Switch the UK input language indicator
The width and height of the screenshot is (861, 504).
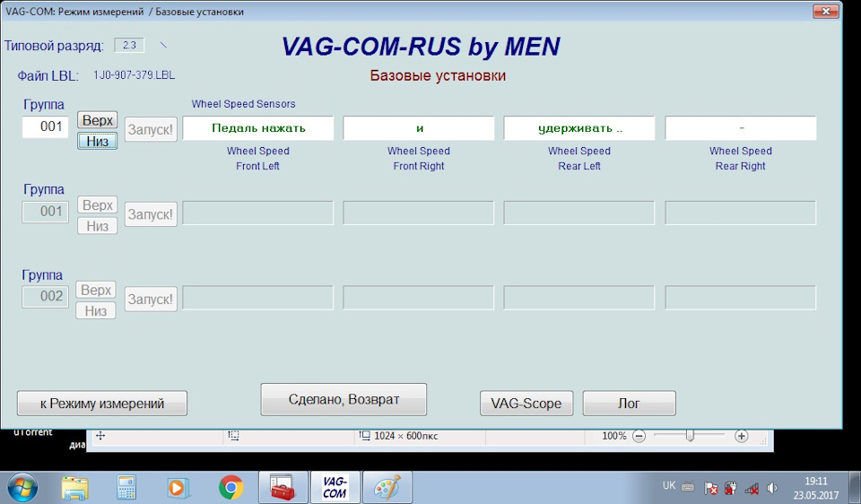(669, 485)
